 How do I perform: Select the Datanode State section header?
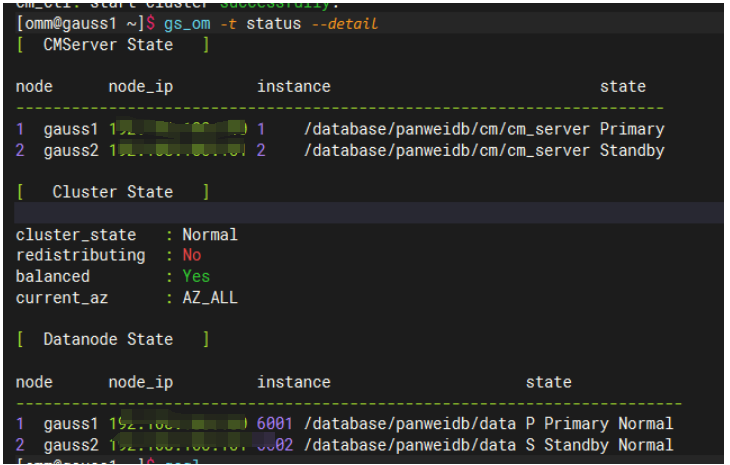[108, 339]
